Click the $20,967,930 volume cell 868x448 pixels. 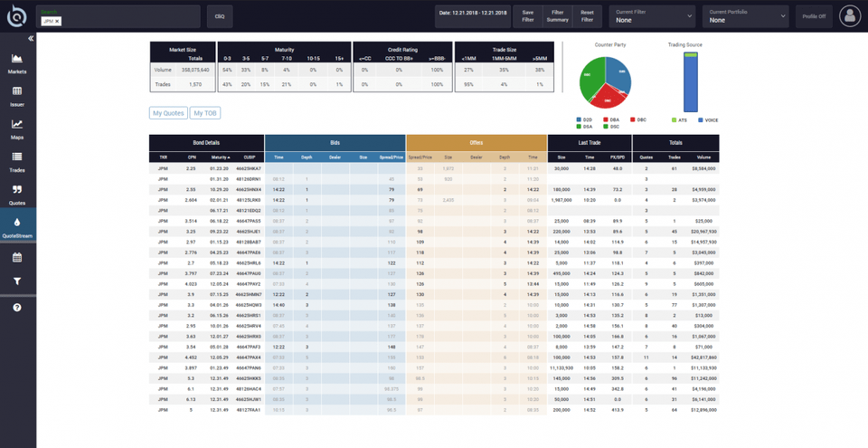(704, 232)
